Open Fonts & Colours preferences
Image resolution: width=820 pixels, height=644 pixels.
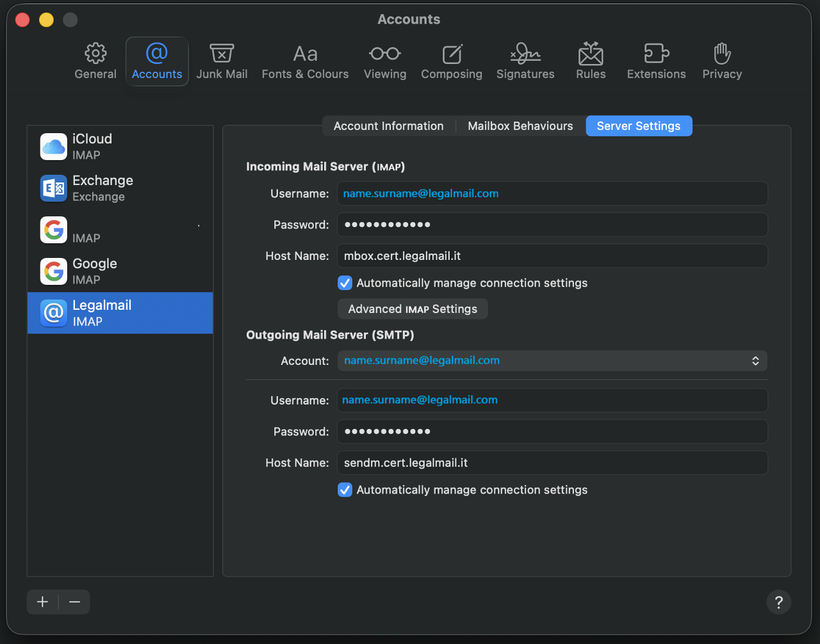click(305, 61)
